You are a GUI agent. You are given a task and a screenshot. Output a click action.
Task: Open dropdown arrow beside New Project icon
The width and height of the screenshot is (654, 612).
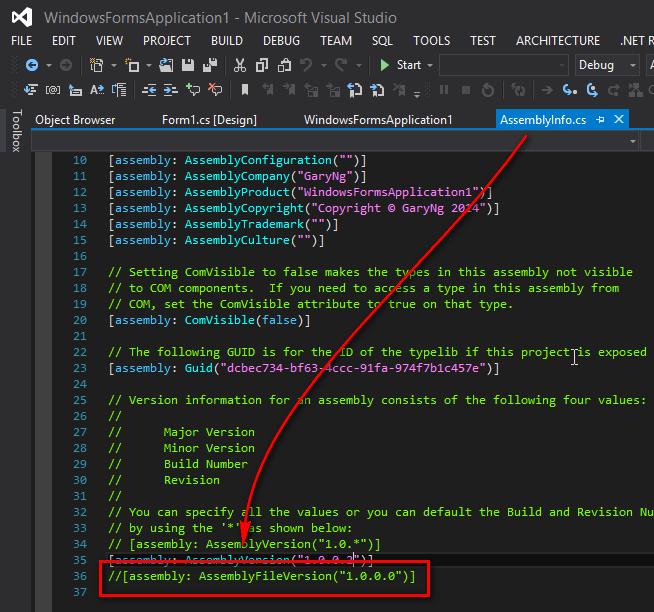coord(114,65)
